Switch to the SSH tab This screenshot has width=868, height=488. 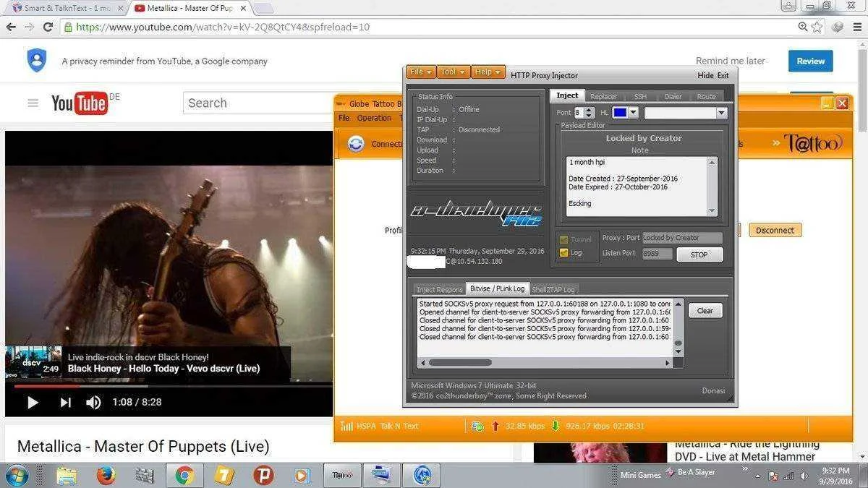click(x=640, y=96)
